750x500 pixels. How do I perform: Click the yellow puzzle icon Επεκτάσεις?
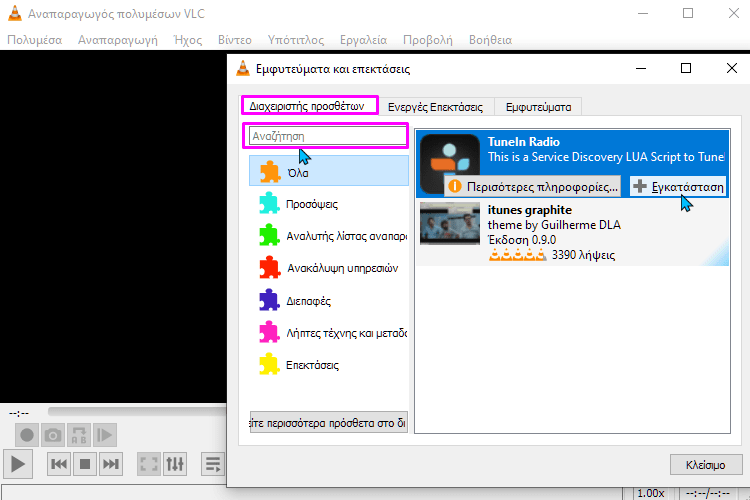269,364
